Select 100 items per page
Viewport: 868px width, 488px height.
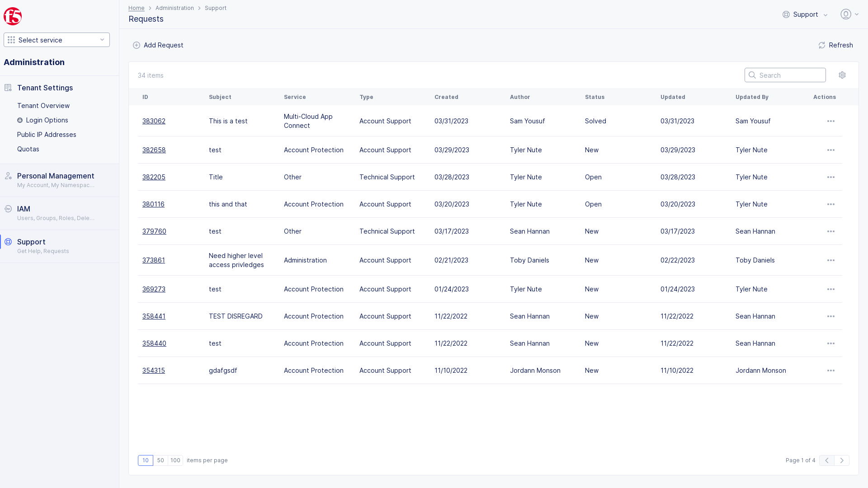pyautogui.click(x=175, y=460)
